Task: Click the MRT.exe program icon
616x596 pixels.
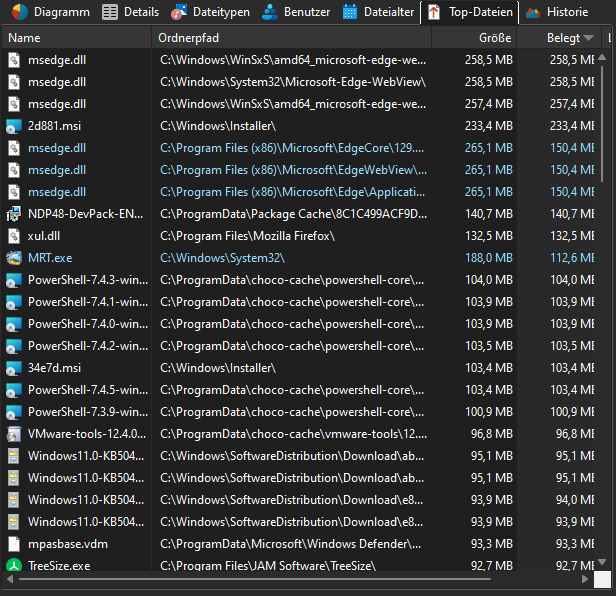Action: pos(14,258)
